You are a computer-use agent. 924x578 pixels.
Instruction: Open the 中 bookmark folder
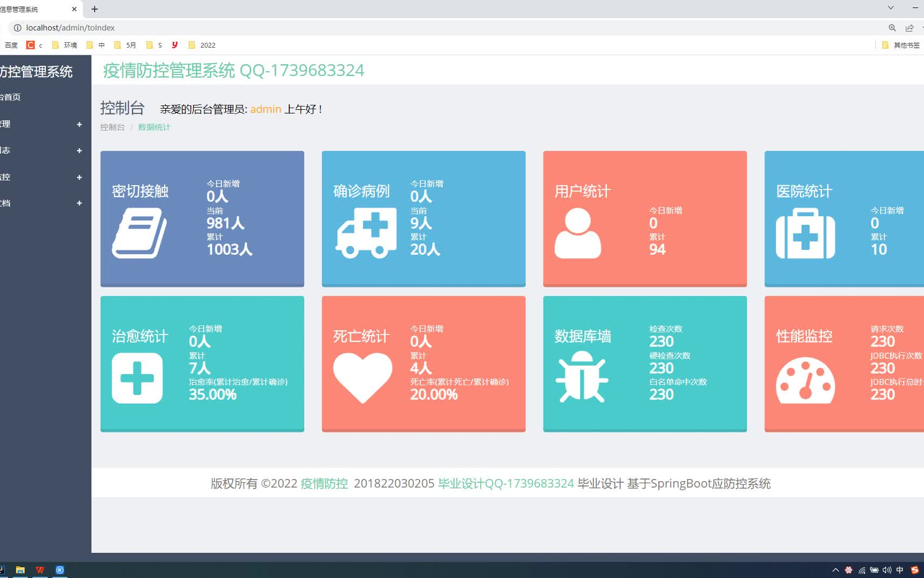tap(96, 45)
